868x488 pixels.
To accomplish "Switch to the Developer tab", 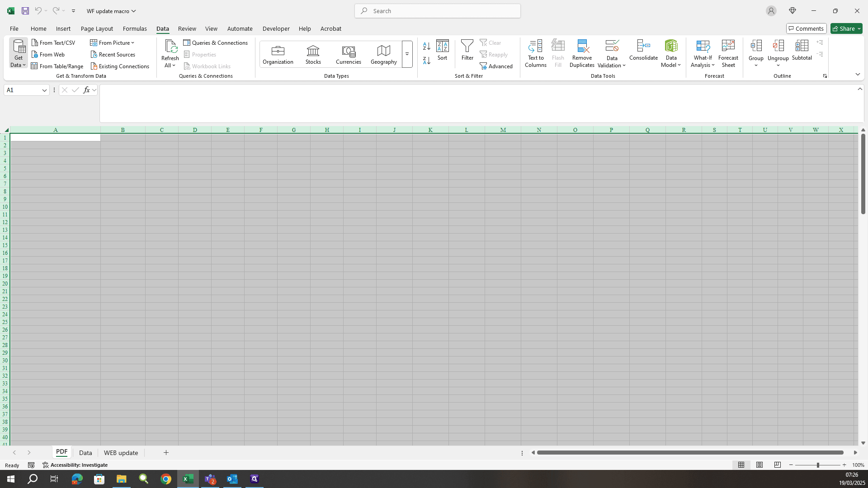I will [x=276, y=28].
